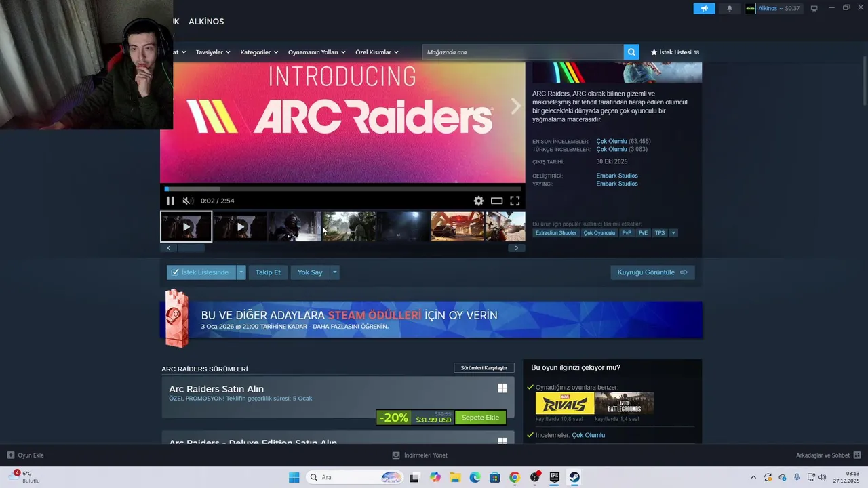This screenshot has width=868, height=488.
Task: Open Steam announcements megaphone button
Action: pyautogui.click(x=704, y=8)
